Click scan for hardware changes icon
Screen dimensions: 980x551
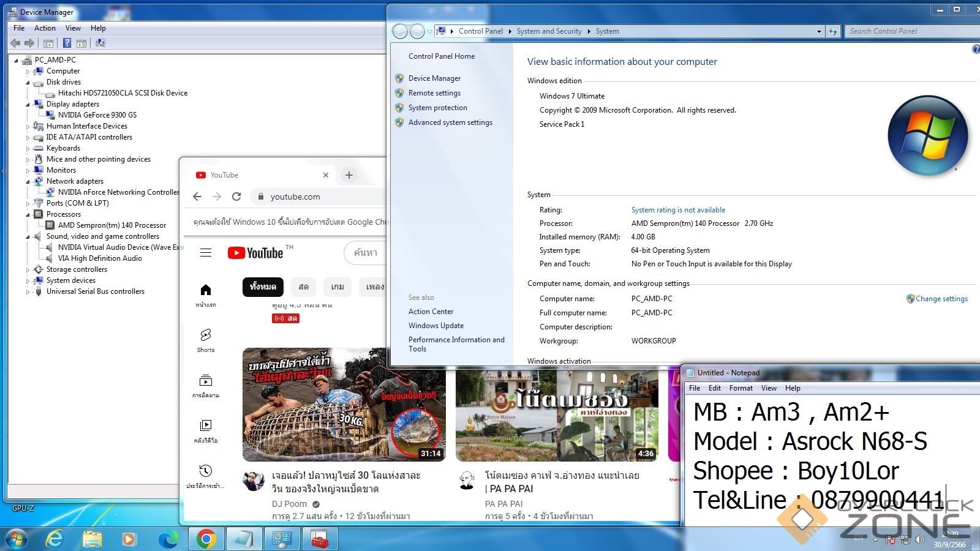pos(100,43)
